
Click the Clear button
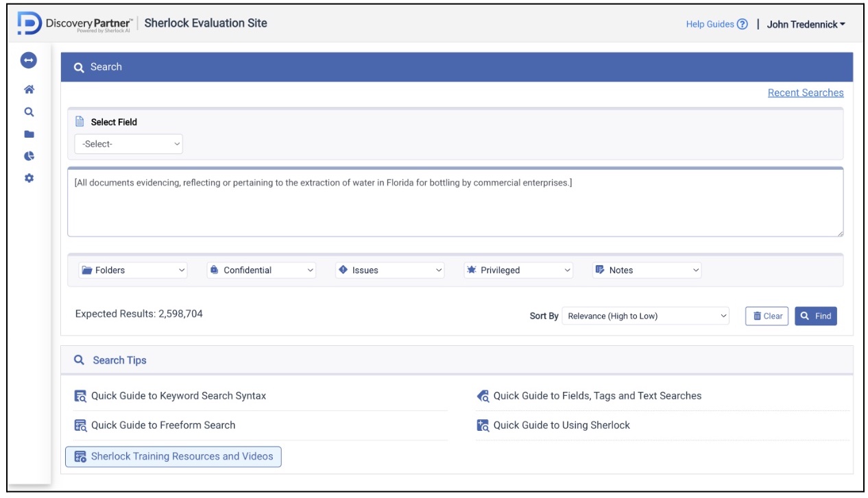pyautogui.click(x=767, y=316)
